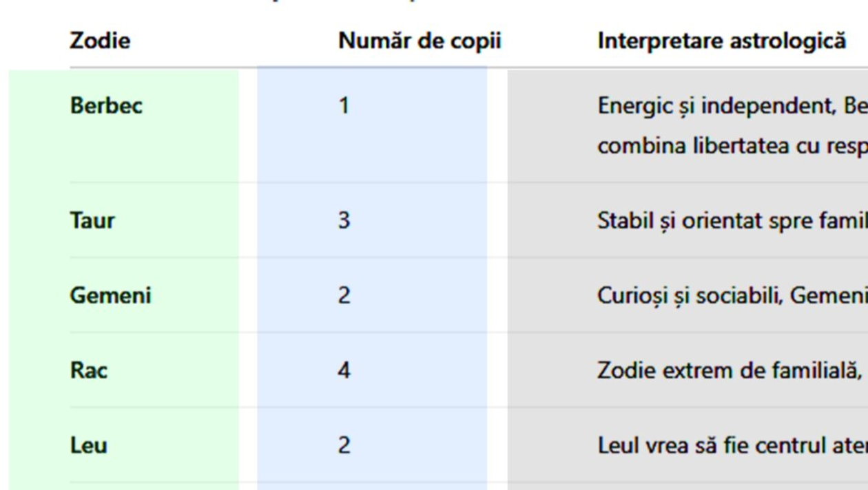This screenshot has height=490, width=868.
Task: Click the number of children for Gemeni
Action: (344, 295)
